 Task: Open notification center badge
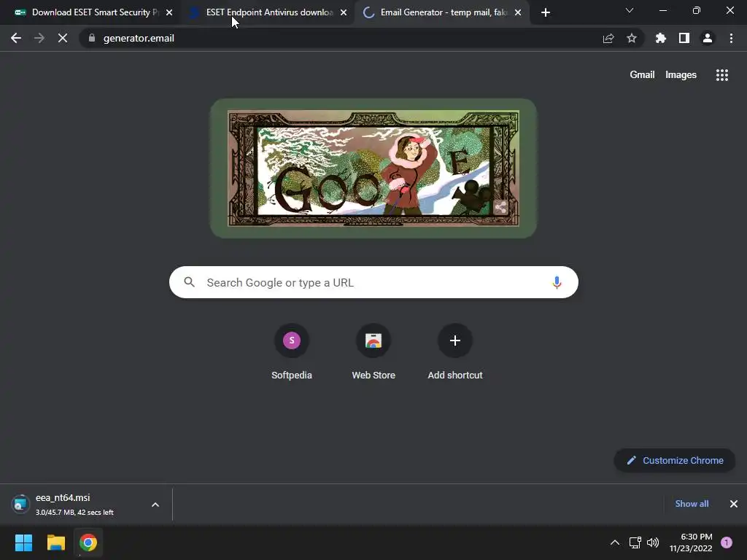coord(727,542)
